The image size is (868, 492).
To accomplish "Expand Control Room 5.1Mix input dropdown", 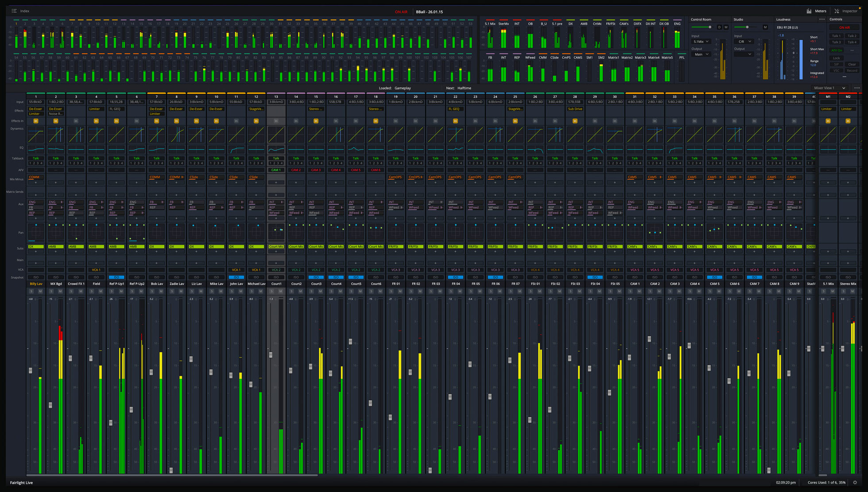I will 701,42.
